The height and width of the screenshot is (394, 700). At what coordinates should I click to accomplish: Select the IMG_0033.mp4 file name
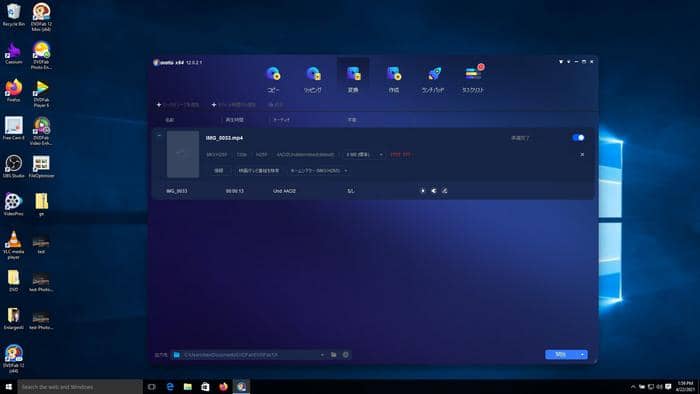224,138
